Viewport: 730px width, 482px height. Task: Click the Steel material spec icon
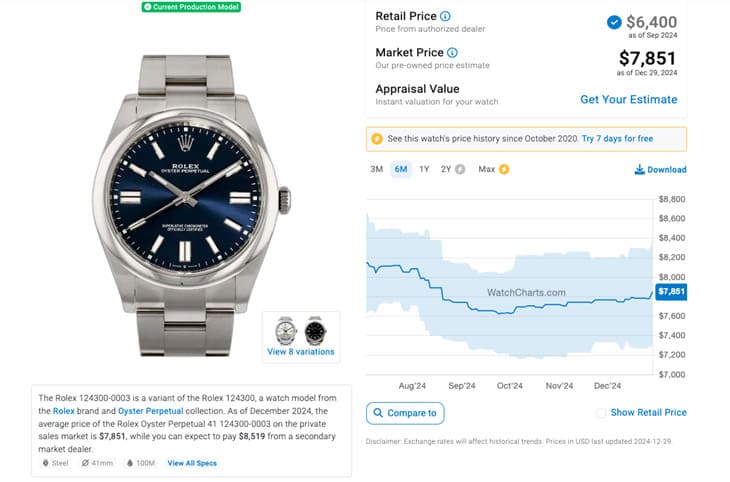[45, 463]
